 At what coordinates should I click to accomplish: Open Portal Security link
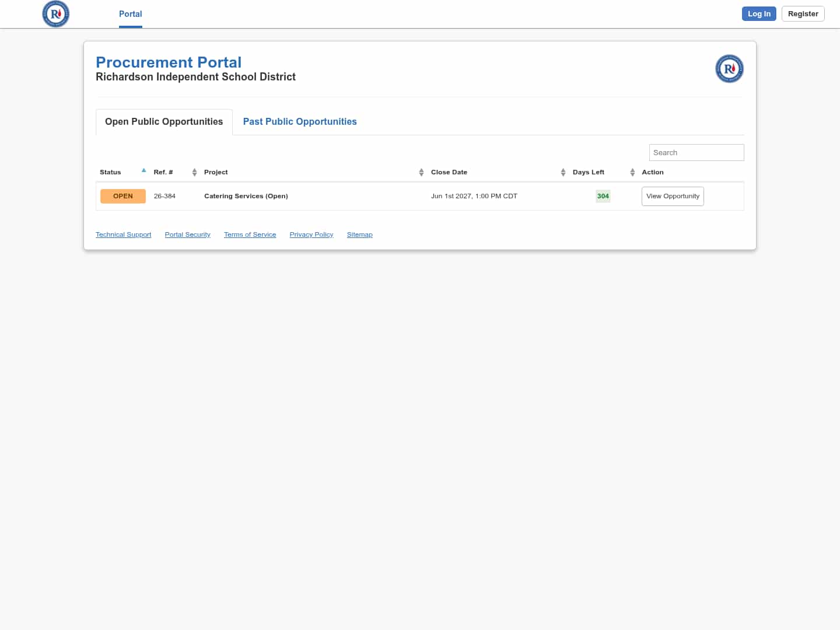187,235
